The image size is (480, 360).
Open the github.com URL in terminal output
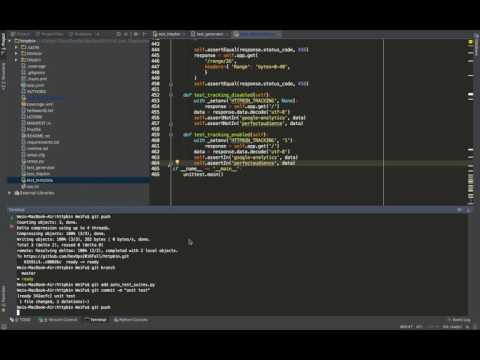click(76, 256)
